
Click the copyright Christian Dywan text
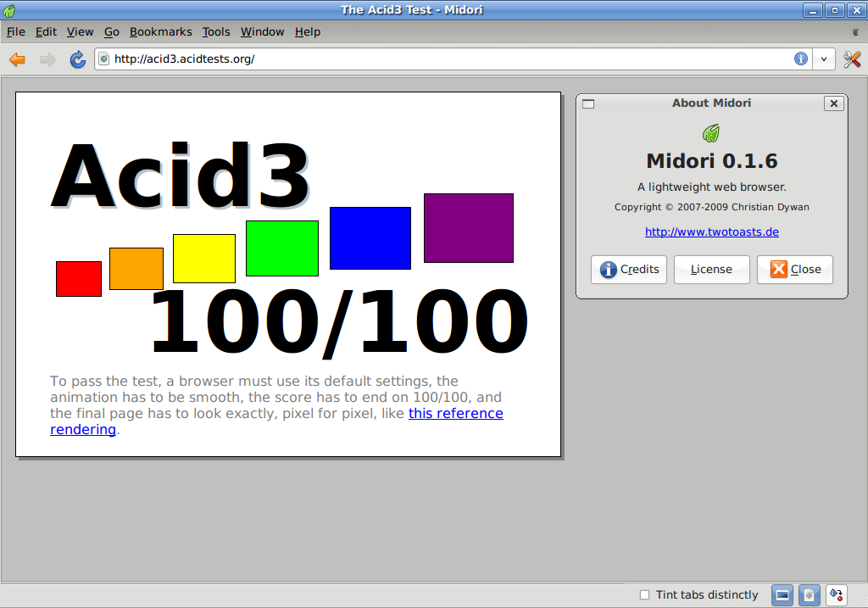712,207
